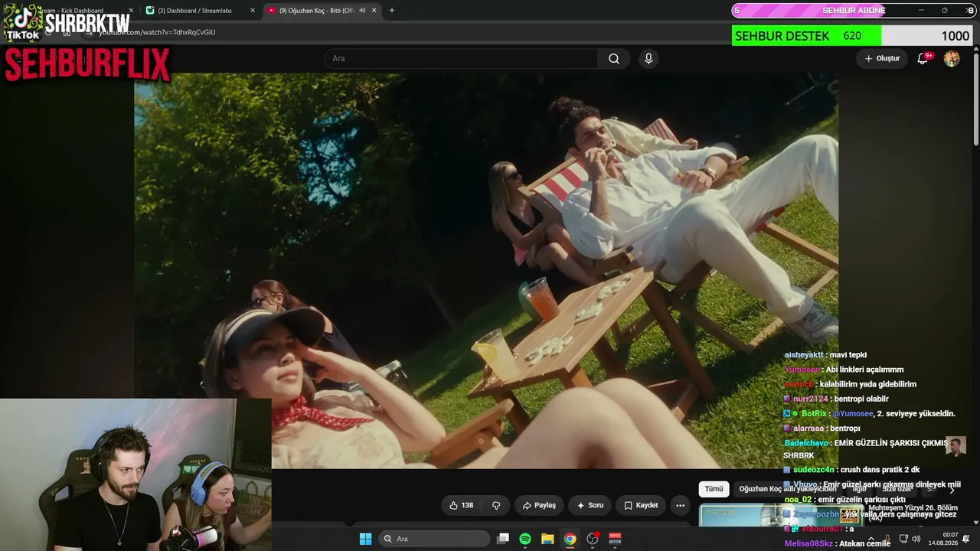This screenshot has width=980, height=551.
Task: Mute the YouTube tab audio icon
Action: point(362,11)
